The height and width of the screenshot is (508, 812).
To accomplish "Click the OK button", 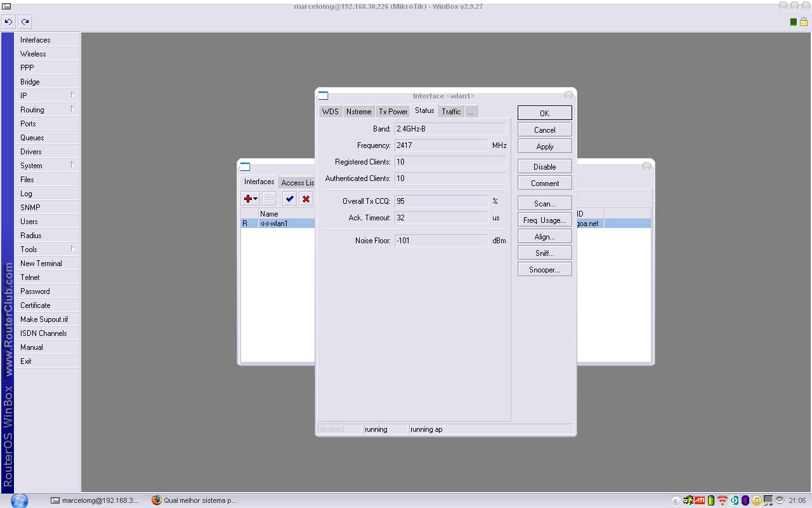I will (x=544, y=113).
